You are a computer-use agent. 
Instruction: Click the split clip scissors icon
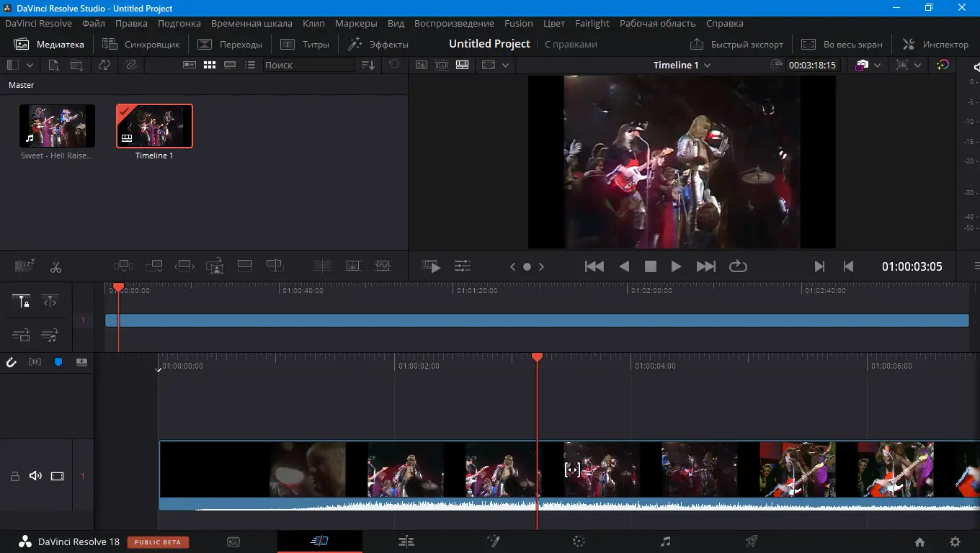coord(55,267)
